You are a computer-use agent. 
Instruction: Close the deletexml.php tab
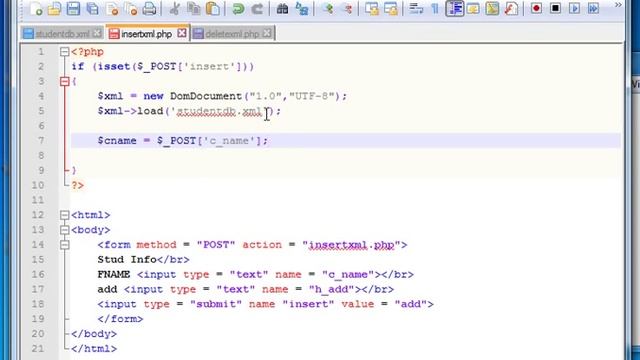267,33
